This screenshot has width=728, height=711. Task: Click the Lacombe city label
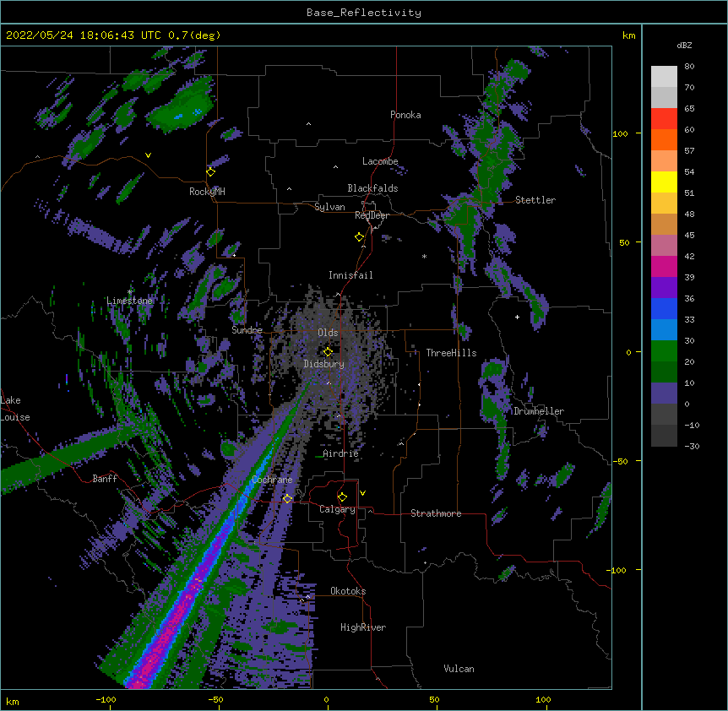click(x=380, y=161)
